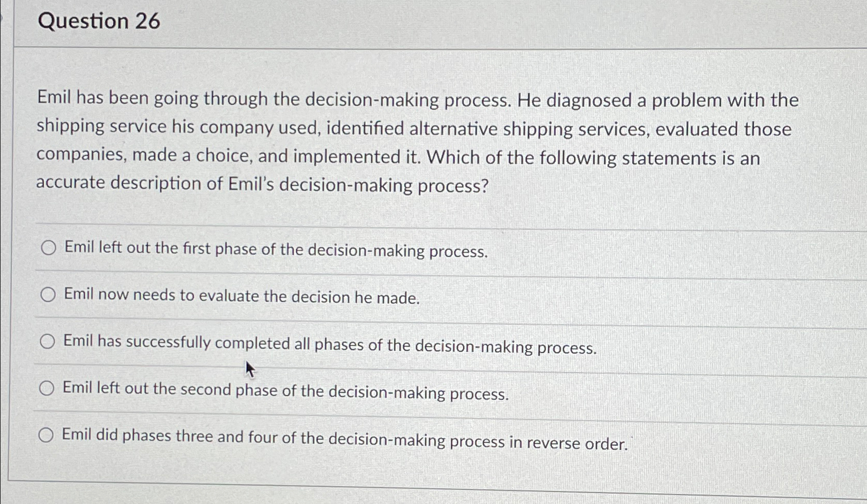Screen dimensions: 867x504
Task: Click the first answer's text label
Action: click(275, 250)
